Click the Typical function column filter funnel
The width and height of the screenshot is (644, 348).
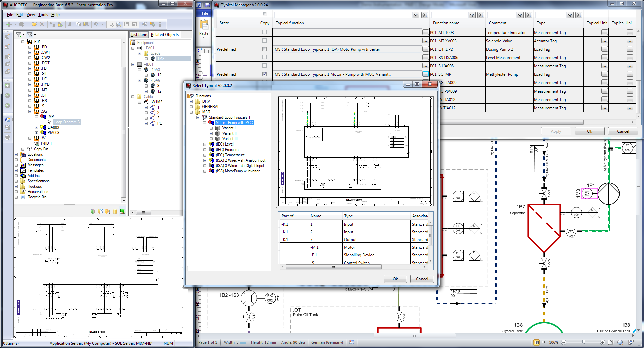coord(416,15)
